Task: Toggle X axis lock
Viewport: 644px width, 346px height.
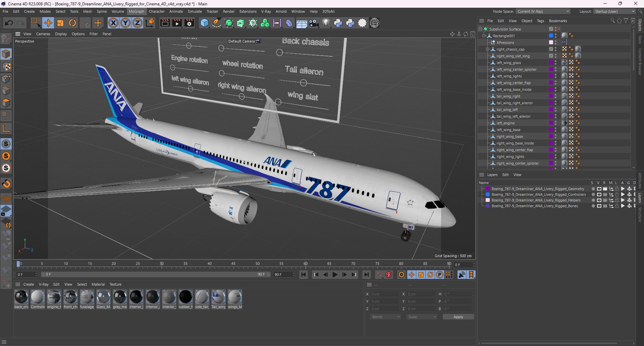Action: (x=113, y=23)
